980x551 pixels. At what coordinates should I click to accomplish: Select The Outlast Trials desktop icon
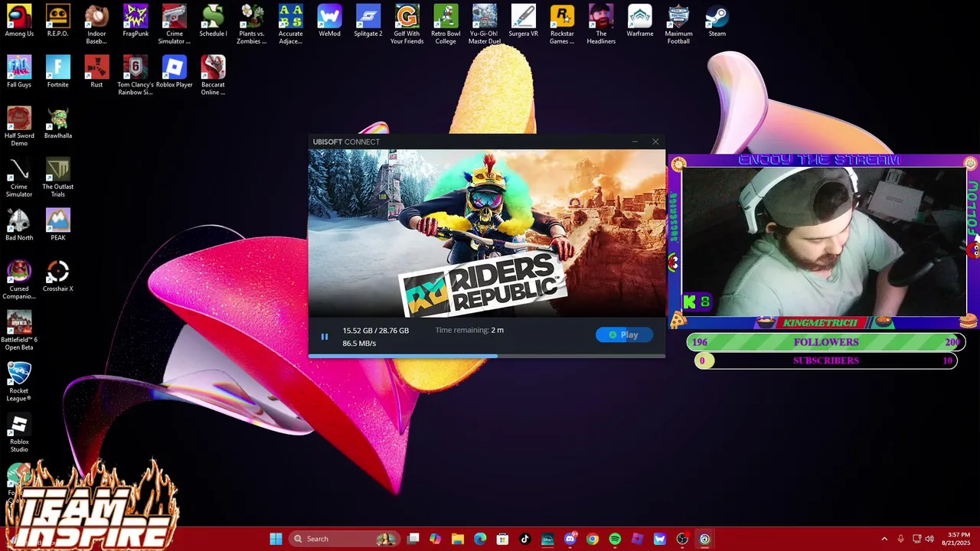coord(57,178)
